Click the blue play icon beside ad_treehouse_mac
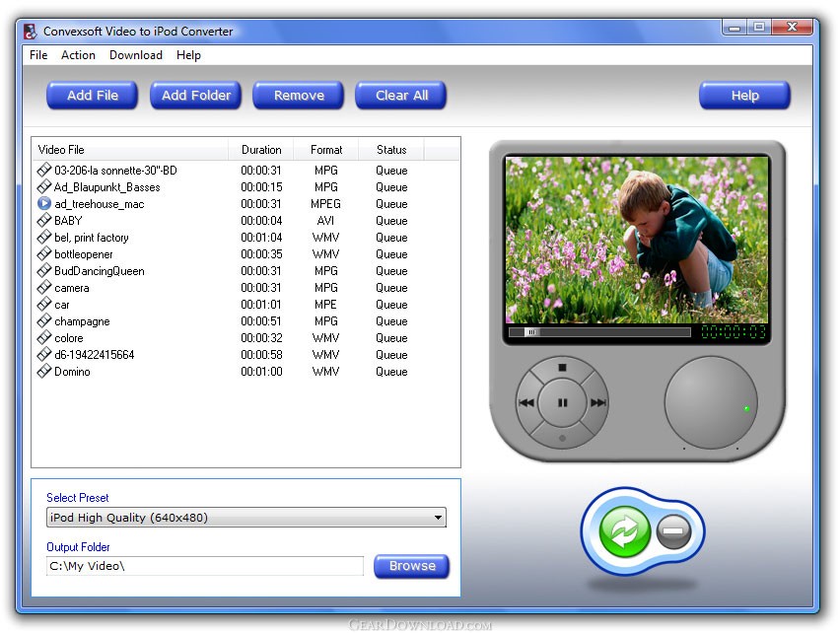 (44, 203)
